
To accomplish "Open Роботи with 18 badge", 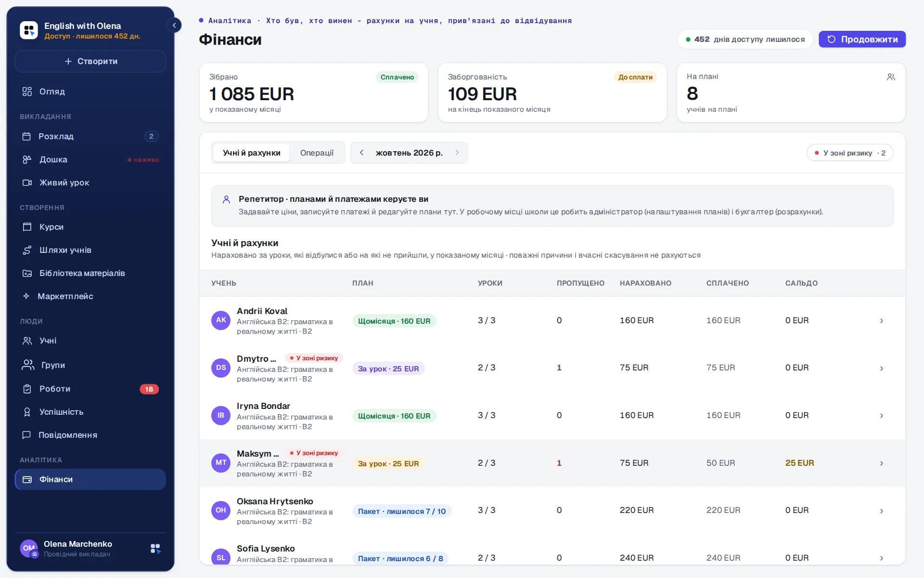I will 90,389.
